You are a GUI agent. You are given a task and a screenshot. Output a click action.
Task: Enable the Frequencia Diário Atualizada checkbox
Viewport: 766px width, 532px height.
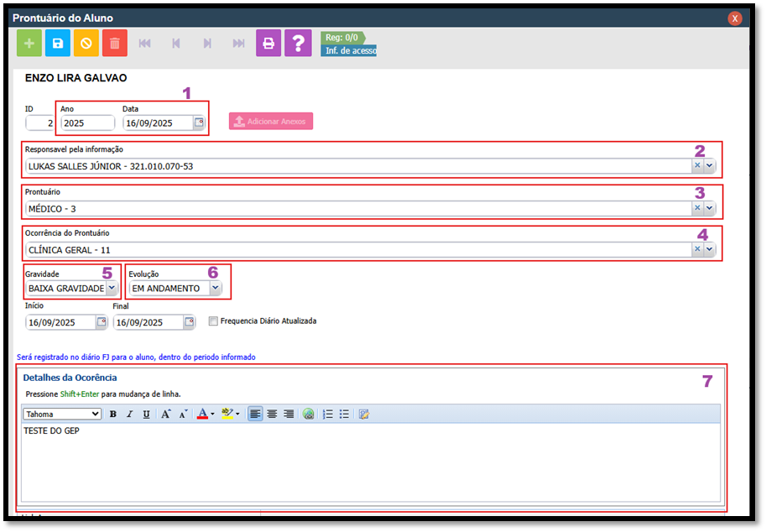pos(213,321)
